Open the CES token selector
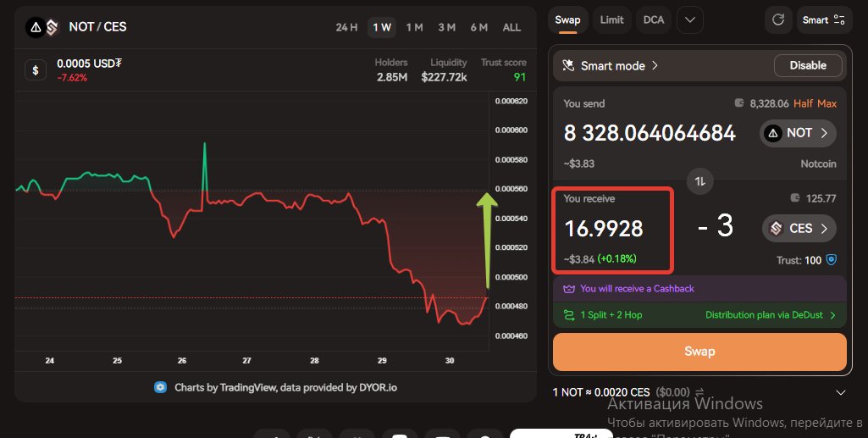The height and width of the screenshot is (438, 868). pos(799,228)
